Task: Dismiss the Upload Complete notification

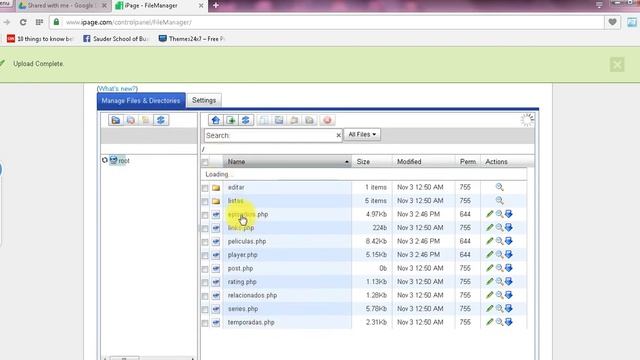Action: coord(617,64)
